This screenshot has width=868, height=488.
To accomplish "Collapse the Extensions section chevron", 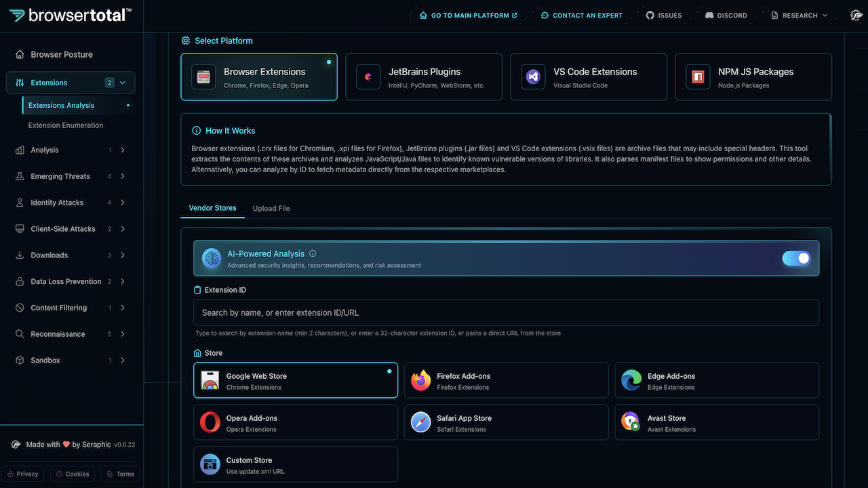I will coord(123,83).
